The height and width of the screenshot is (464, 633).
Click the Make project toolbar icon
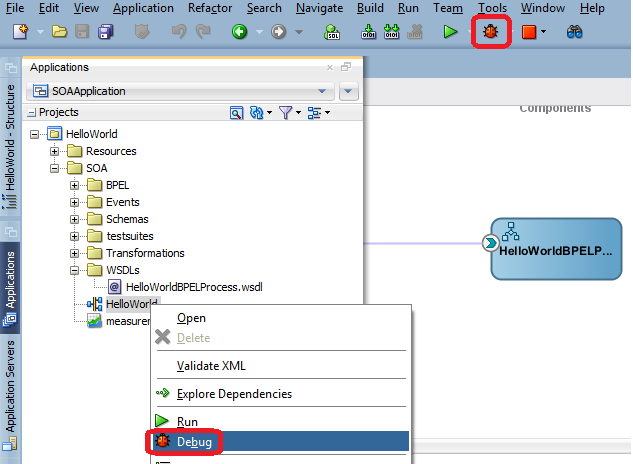[368, 31]
